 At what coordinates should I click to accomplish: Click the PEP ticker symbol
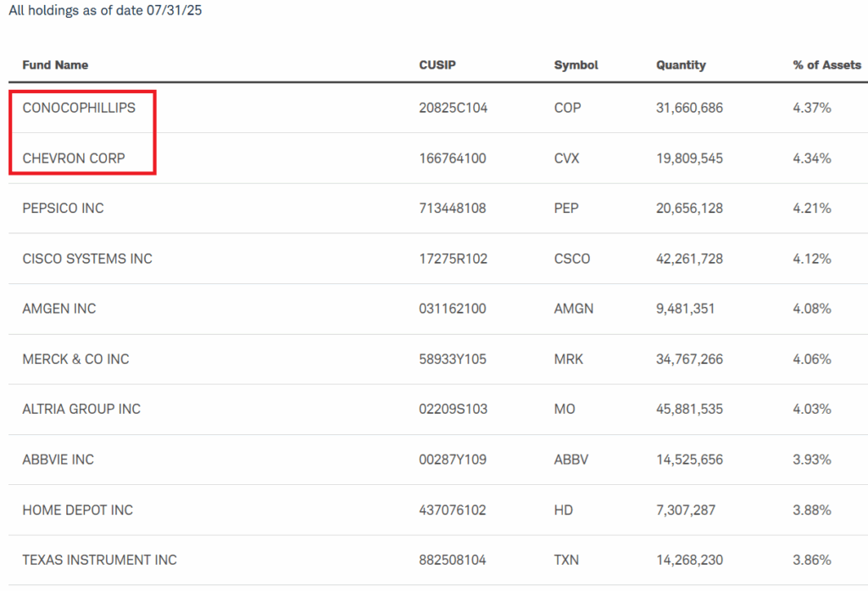tap(566, 209)
